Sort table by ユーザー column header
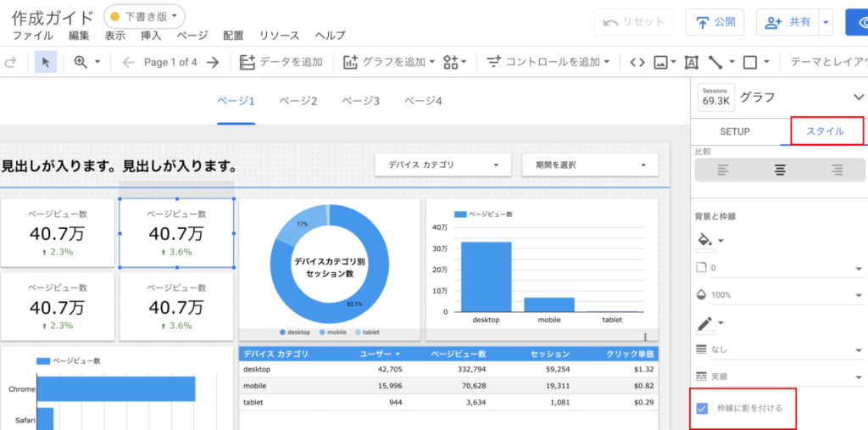868x430 pixels. pos(380,354)
